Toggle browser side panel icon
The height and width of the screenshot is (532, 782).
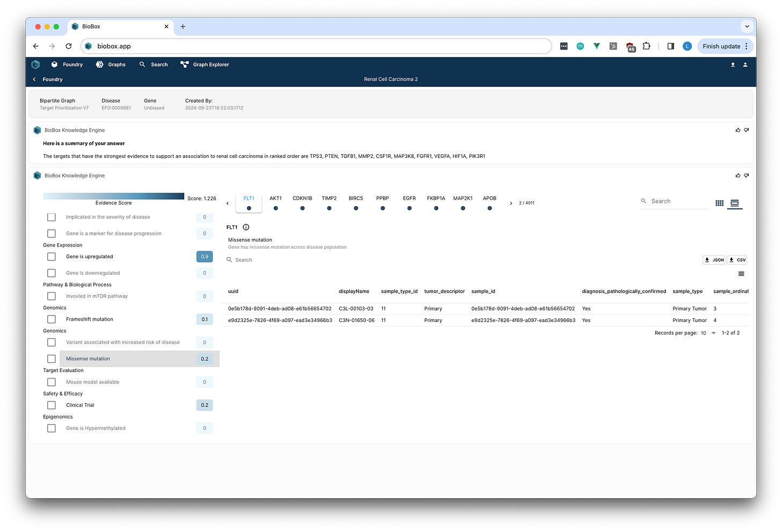[x=671, y=46]
